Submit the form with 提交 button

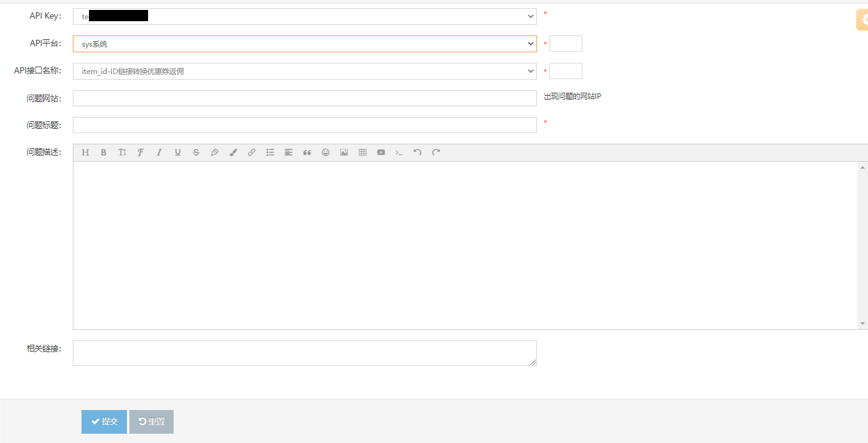point(104,422)
